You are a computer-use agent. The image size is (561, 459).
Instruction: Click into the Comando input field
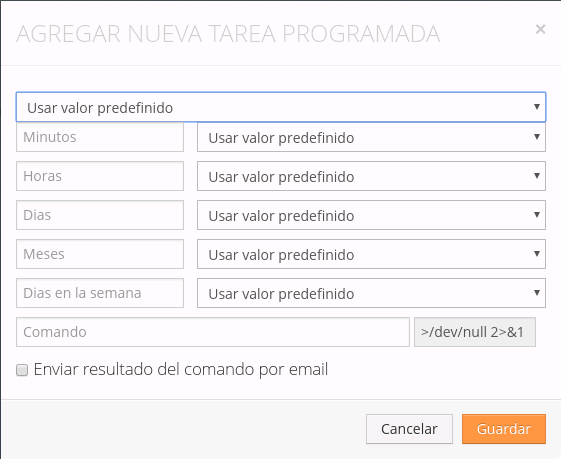(213, 332)
